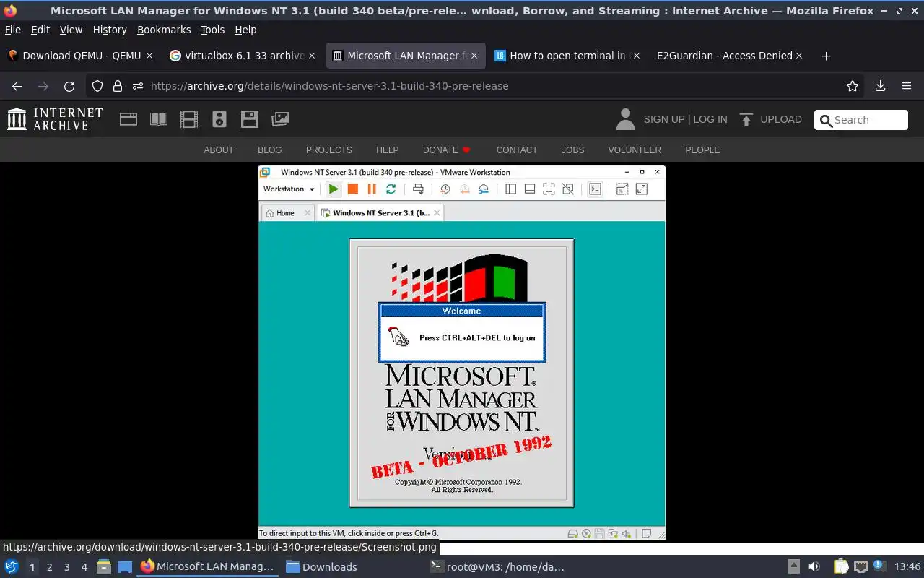Image resolution: width=924 pixels, height=578 pixels.
Task: Open the View menu
Action: [x=71, y=30]
